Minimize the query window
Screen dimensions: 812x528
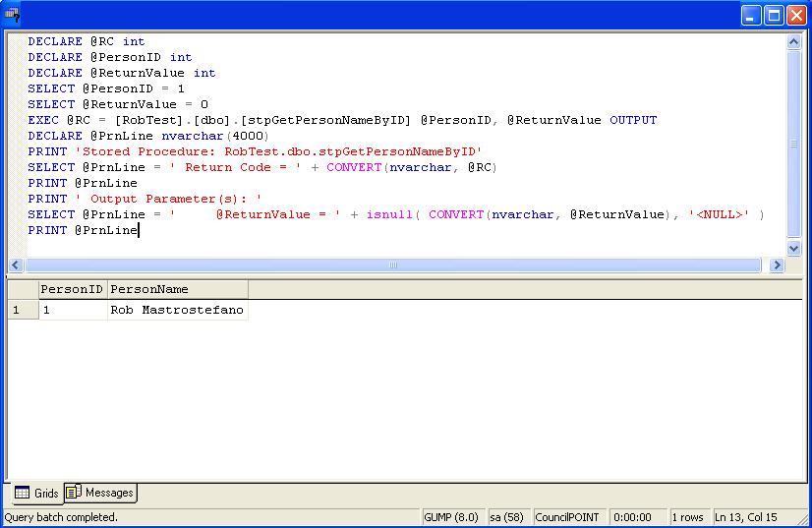tap(750, 14)
